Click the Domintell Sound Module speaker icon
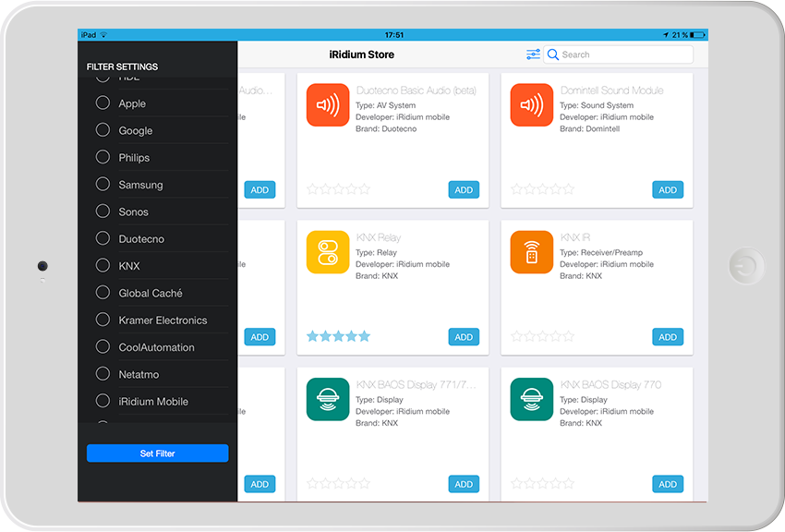Viewport: 785px width, 532px height. tap(531, 105)
